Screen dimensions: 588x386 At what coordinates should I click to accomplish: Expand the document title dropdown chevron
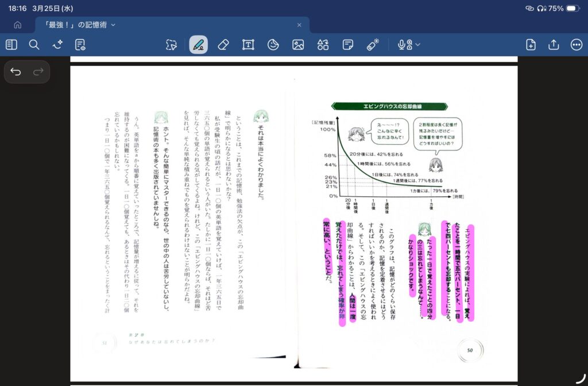tap(113, 25)
